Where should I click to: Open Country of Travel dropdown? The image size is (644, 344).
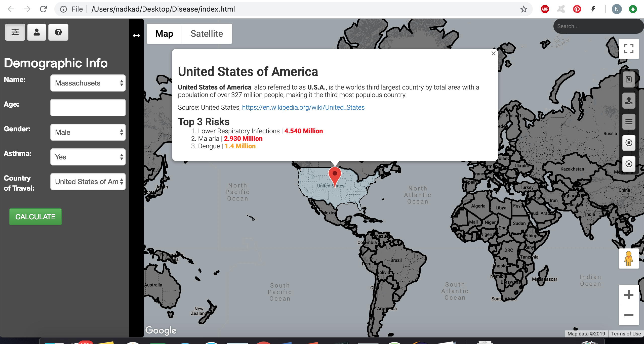88,182
